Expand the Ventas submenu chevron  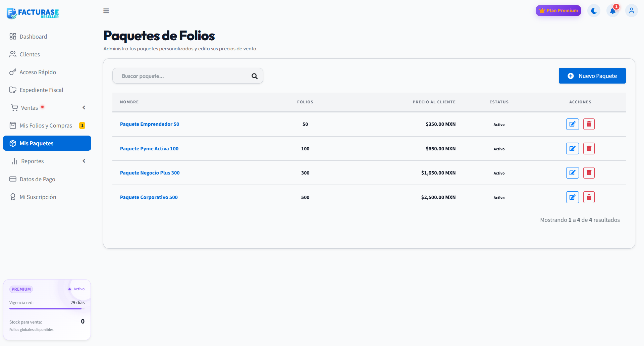[84, 108]
